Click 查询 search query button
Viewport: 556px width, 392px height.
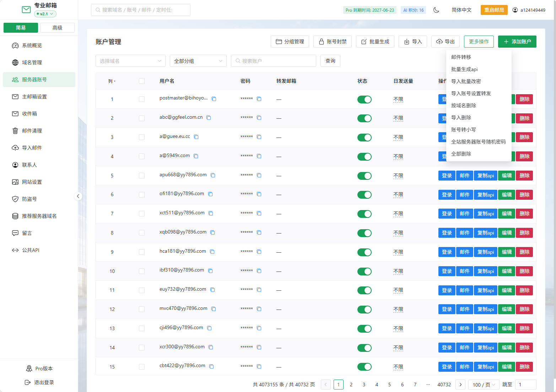click(x=330, y=61)
